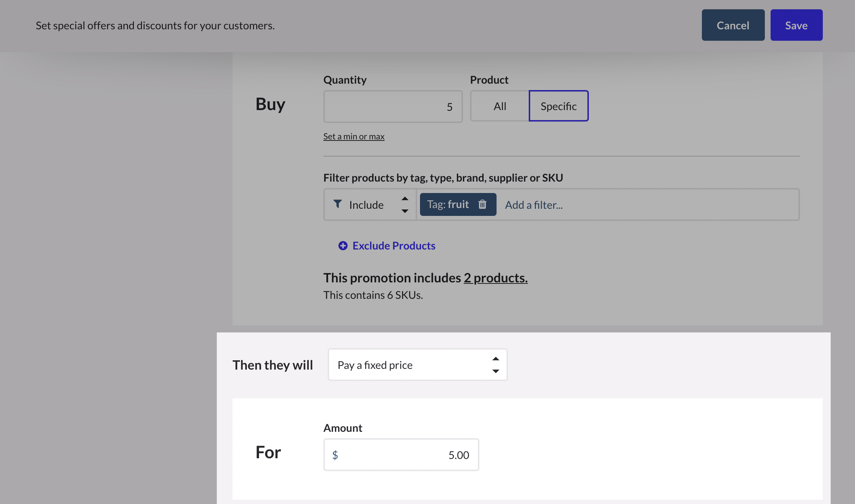
Task: Click the funnel filter icon
Action: pos(337,204)
